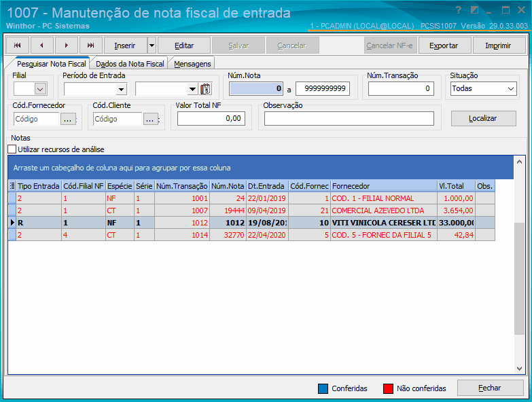532x402 pixels.
Task: Sort by Fornecedor column header
Action: [x=384, y=186]
